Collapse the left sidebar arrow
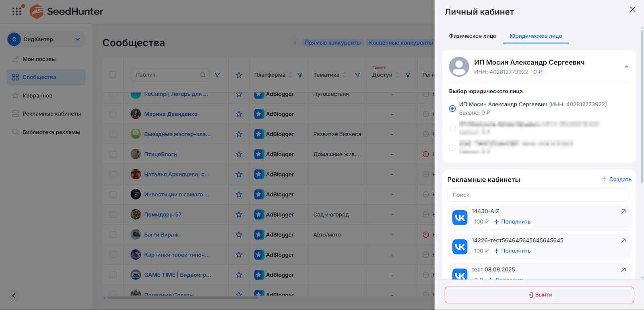Image resolution: width=644 pixels, height=310 pixels. [x=14, y=296]
